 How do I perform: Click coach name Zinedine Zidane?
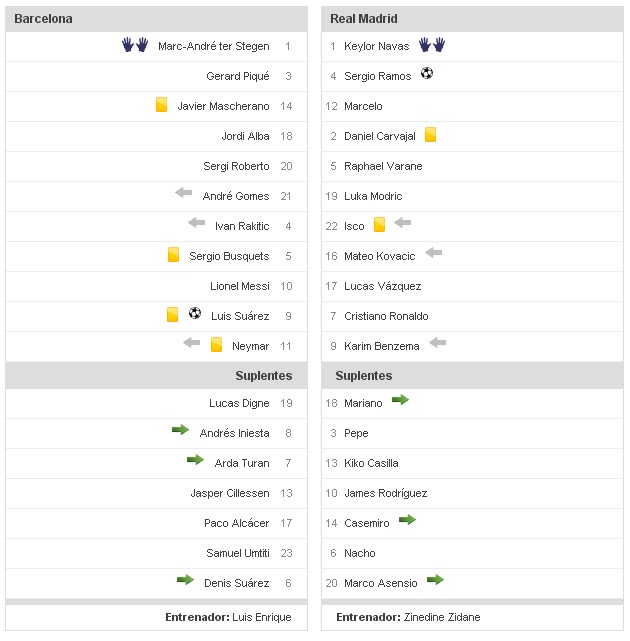[x=441, y=618]
